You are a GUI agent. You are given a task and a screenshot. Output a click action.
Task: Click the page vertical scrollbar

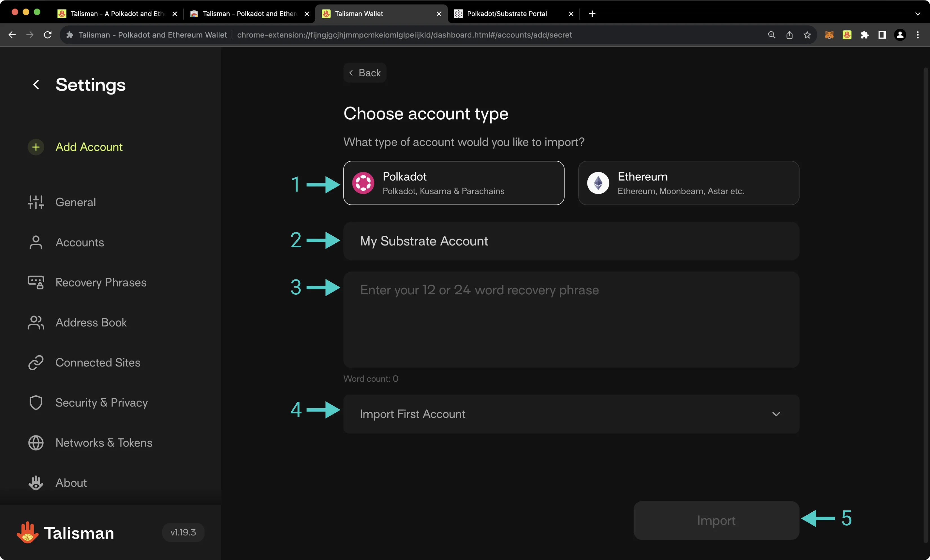coord(925,306)
